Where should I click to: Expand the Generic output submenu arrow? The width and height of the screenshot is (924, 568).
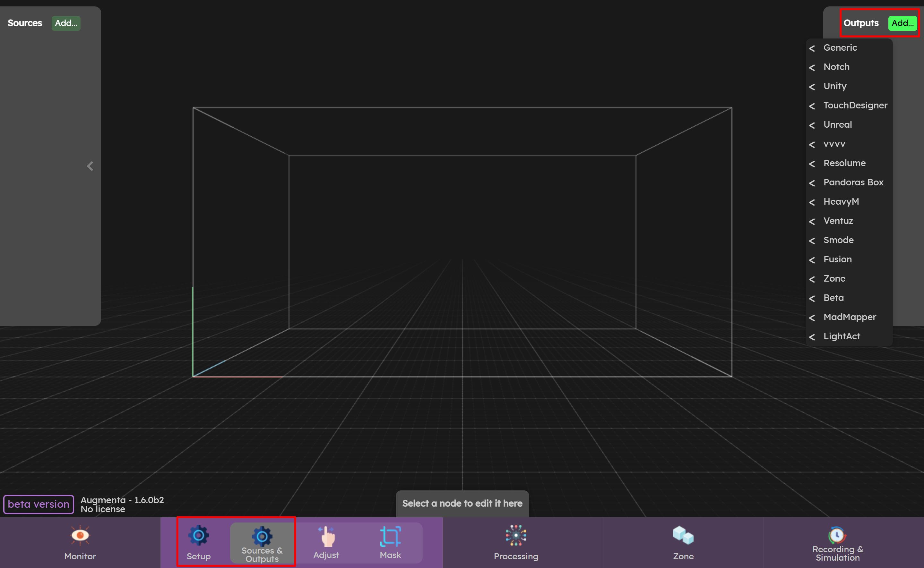pos(812,48)
